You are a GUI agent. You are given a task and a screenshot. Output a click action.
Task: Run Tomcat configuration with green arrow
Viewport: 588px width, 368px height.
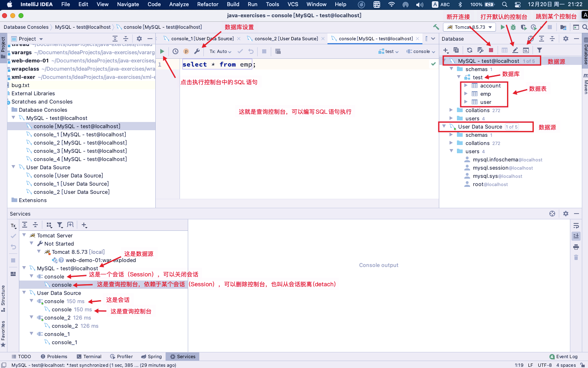coord(503,27)
